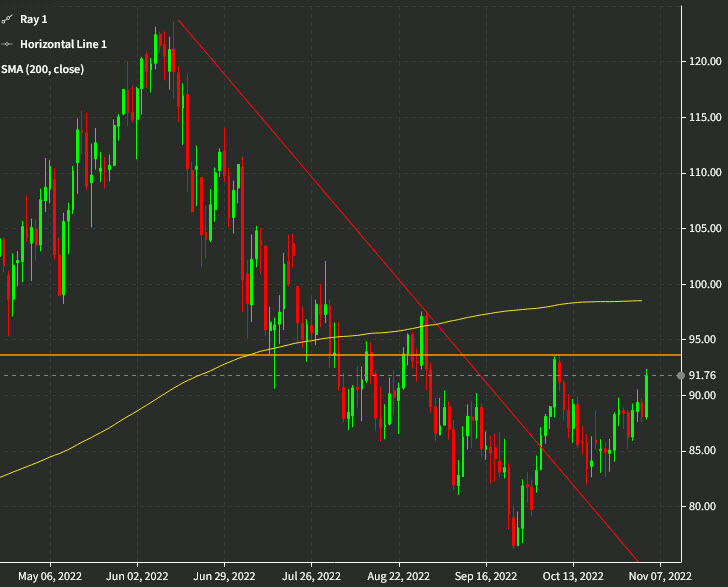Screen dimensions: 728x587
Task: Select the Horizontal Line 1 legend label
Action: (x=64, y=44)
